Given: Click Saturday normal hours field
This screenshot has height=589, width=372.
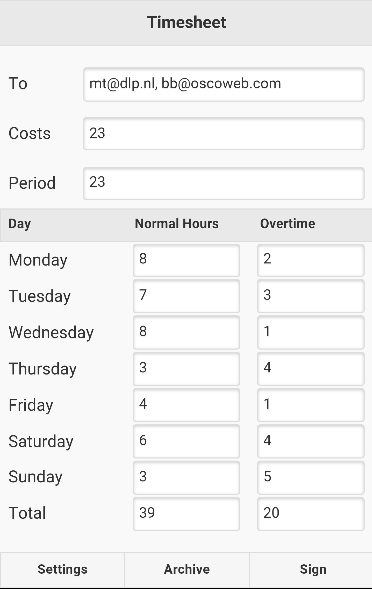Looking at the screenshot, I should click(186, 441).
